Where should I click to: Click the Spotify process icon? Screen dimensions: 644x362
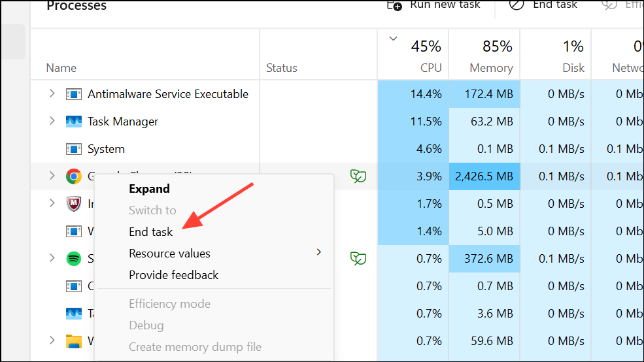tap(74, 259)
